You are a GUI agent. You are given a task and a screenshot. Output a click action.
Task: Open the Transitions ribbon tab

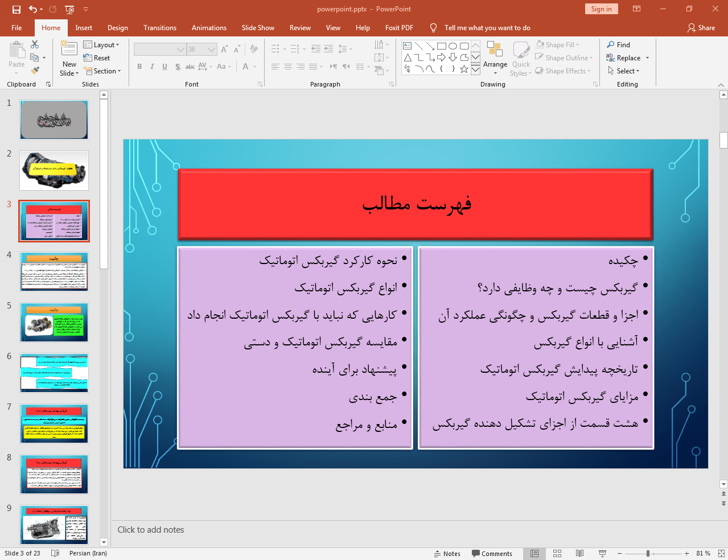[159, 28]
